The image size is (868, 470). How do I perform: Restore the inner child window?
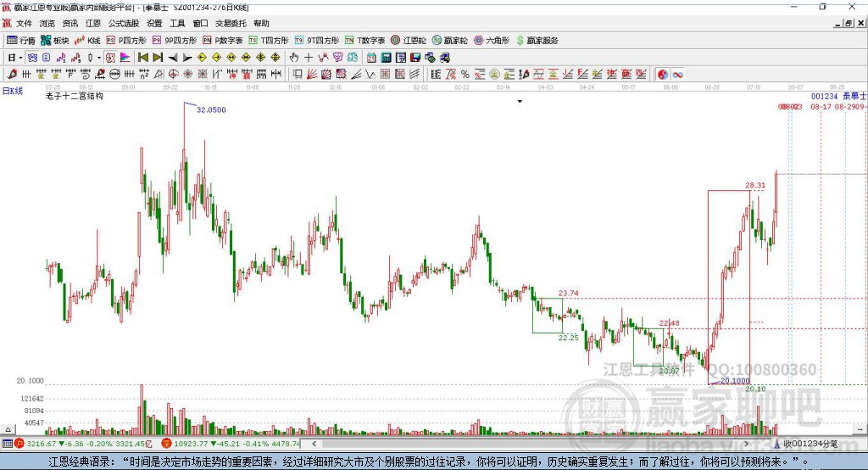click(849, 23)
